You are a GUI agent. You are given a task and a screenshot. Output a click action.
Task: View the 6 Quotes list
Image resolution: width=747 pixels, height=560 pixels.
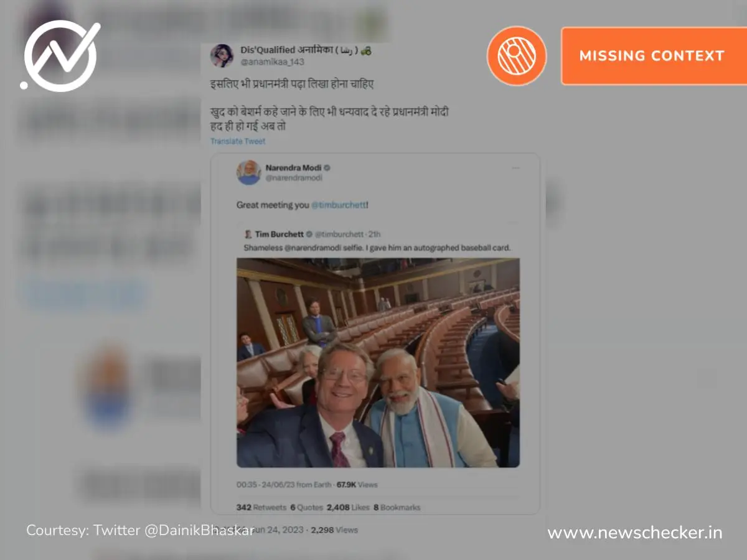[x=307, y=508]
